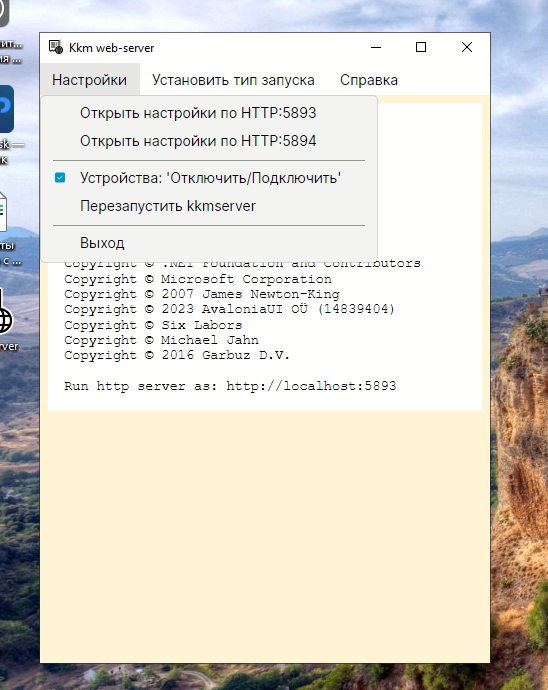Viewport: 548px width, 690px height.
Task: Click the Kkm web-server title bar icon
Action: [x=56, y=47]
